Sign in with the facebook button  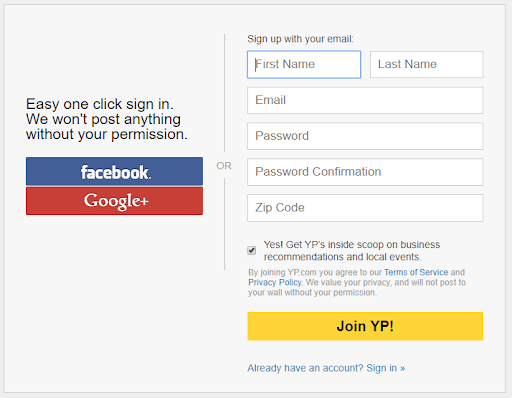pyautogui.click(x=114, y=171)
